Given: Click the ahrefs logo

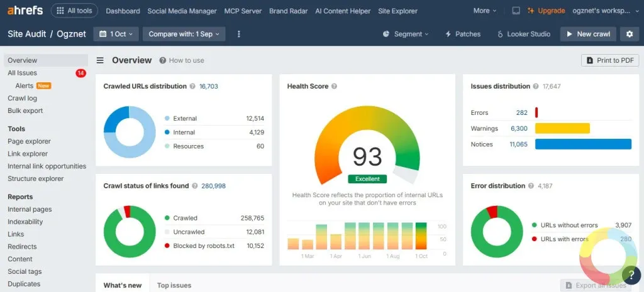Looking at the screenshot, I should click(25, 11).
